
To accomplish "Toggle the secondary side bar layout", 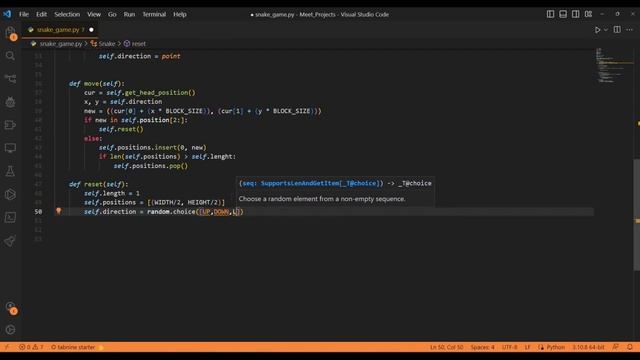I will [576, 14].
